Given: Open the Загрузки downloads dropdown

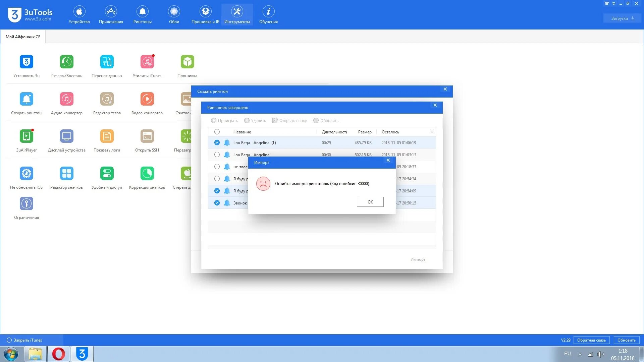Looking at the screenshot, I should pos(623,18).
